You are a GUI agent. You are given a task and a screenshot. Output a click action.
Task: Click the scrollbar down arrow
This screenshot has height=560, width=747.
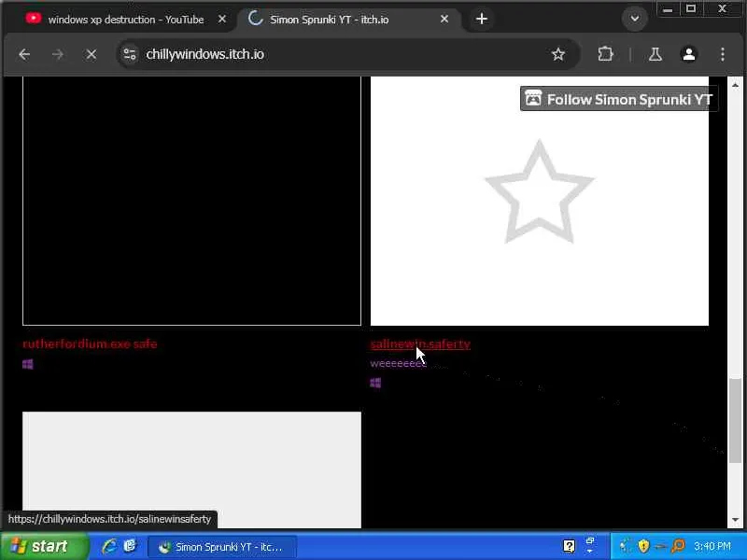(x=735, y=520)
